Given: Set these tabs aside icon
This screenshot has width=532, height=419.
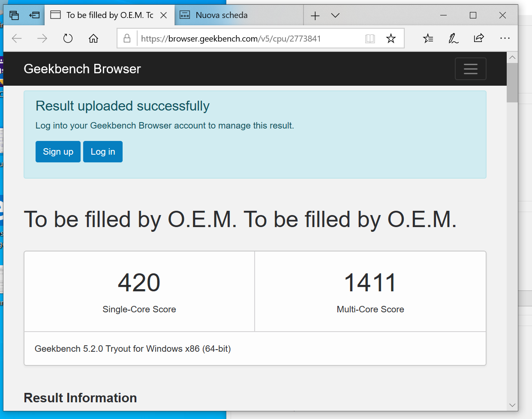Looking at the screenshot, I should 34,15.
